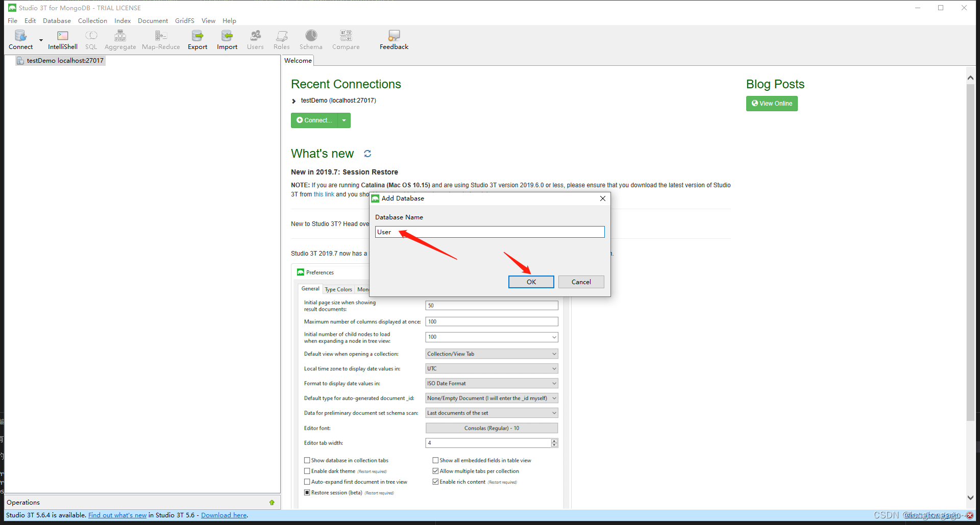Open the Document menu

[x=153, y=21]
